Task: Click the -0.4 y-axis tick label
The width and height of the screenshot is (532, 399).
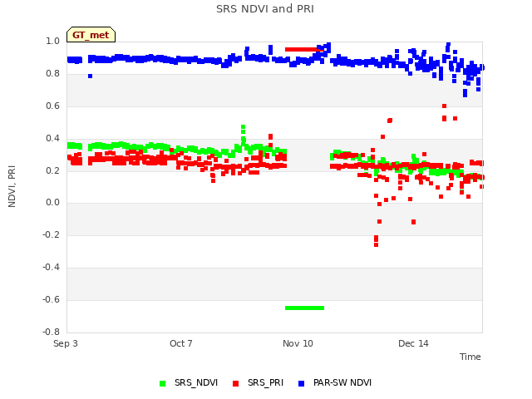Action: 52,268
